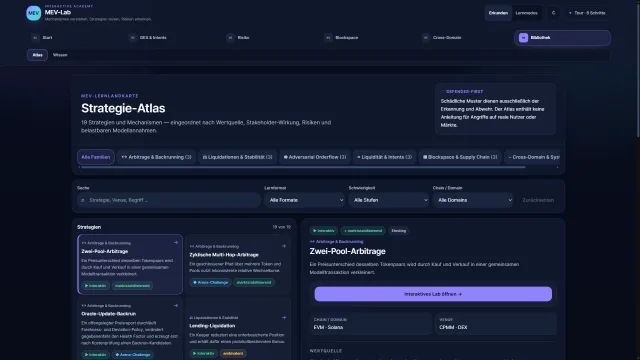
Task: Click the family chips horizontal scrollbar
Action: [303, 167]
